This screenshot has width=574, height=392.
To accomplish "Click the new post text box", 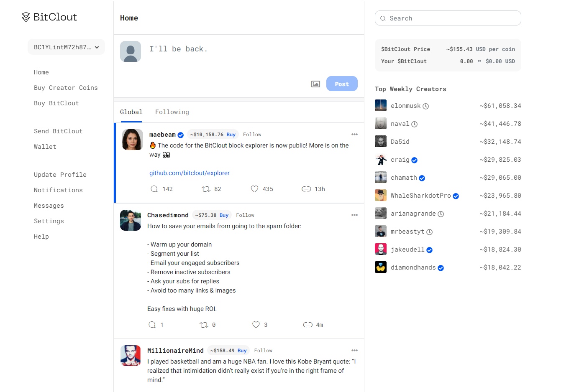I will tap(253, 49).
